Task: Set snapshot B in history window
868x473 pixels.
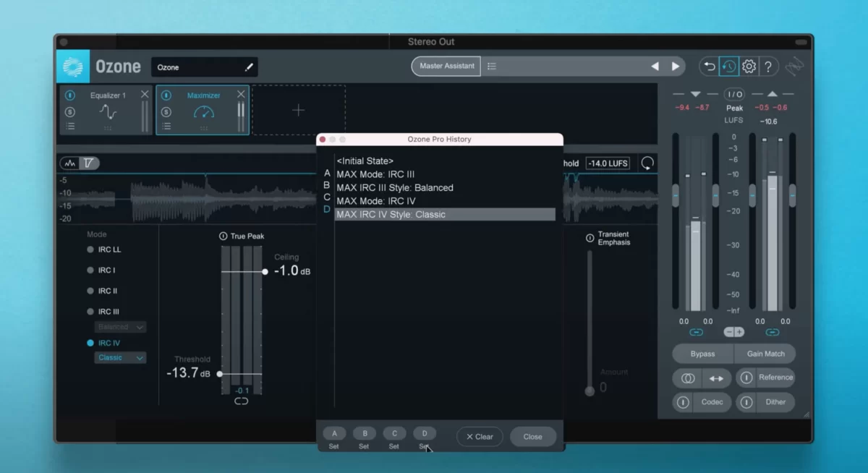Action: point(365,434)
